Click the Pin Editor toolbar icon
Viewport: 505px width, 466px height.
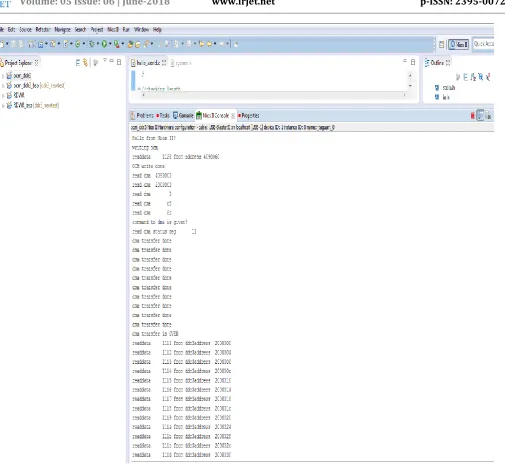(x=236, y=44)
